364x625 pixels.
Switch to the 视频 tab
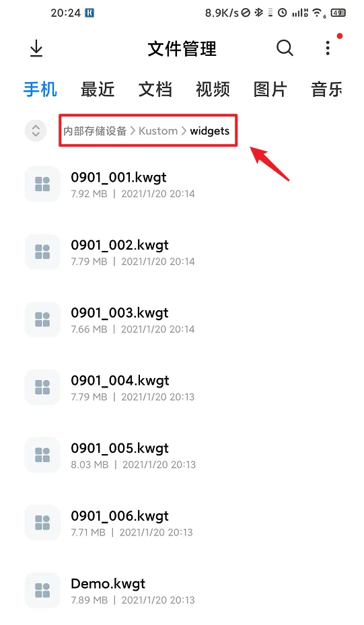point(213,89)
